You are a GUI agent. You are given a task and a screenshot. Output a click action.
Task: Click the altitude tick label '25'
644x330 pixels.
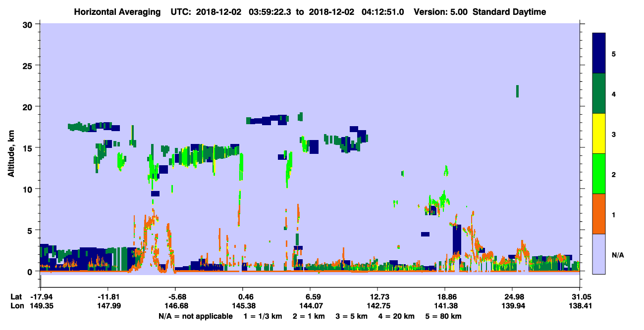coord(29,65)
